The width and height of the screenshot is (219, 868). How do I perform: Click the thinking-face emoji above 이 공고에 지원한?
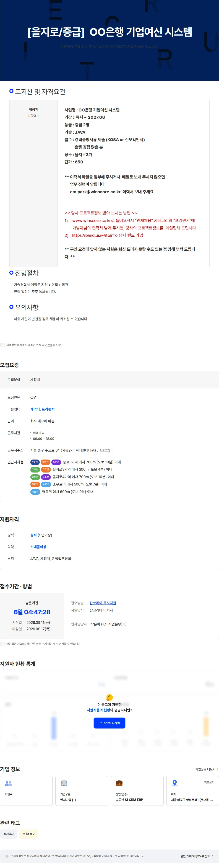point(109,697)
